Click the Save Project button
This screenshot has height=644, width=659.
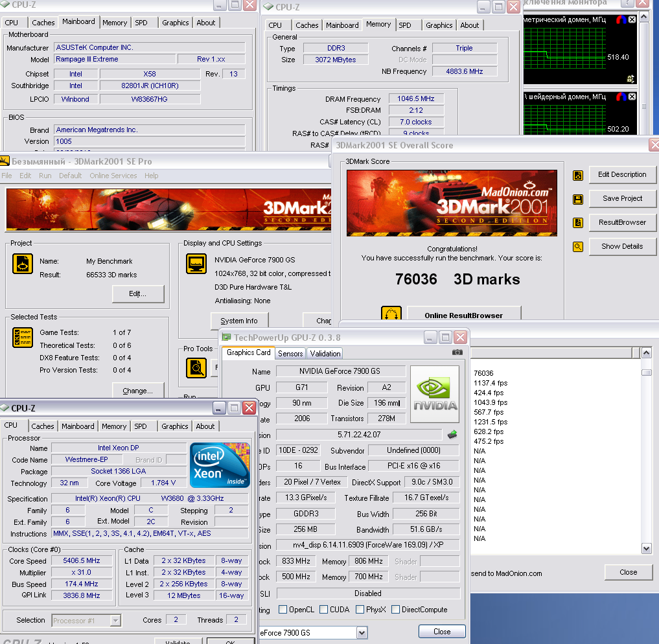622,198
